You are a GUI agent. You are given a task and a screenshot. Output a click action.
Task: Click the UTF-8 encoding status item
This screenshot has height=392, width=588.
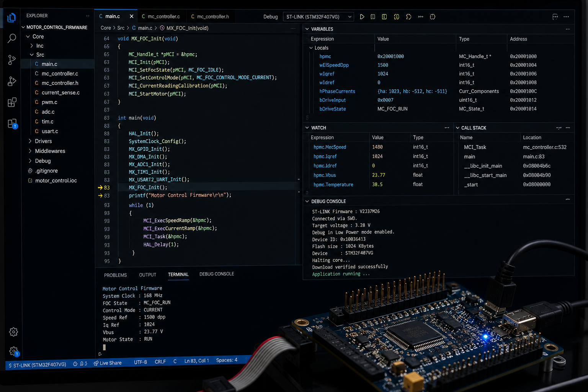(140, 362)
